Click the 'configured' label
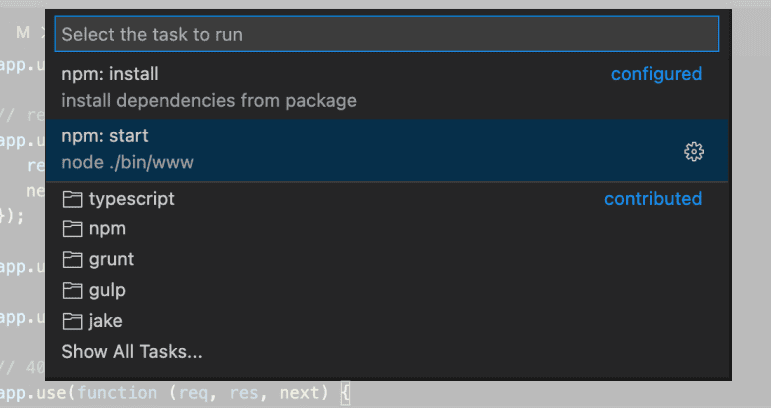772x409 pixels. tap(656, 75)
